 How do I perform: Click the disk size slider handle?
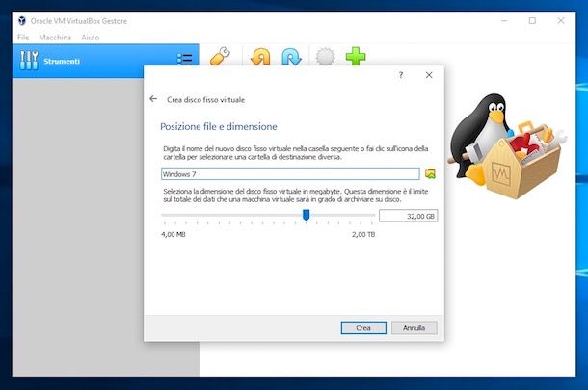coord(306,215)
